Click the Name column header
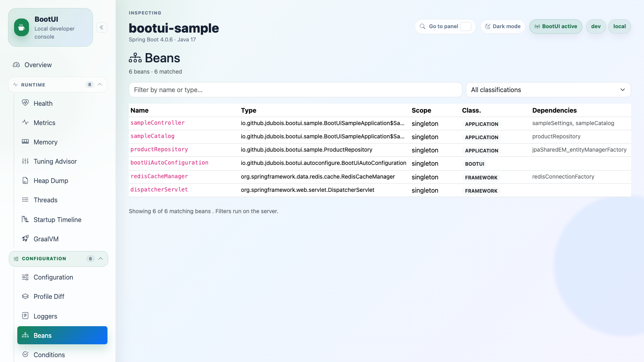Screen dimensions: 644x362 pyautogui.click(x=140, y=110)
